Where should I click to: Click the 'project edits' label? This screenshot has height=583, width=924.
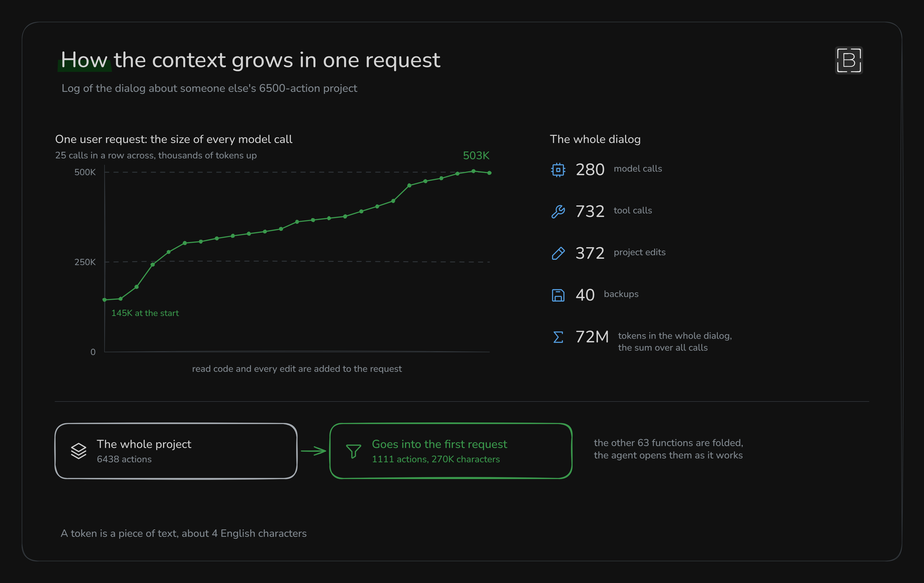(640, 252)
